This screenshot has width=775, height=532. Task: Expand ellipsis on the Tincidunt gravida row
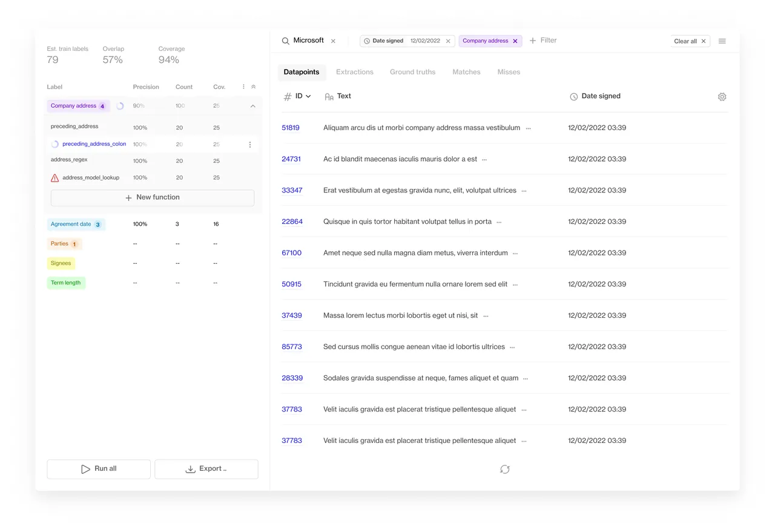pos(515,284)
